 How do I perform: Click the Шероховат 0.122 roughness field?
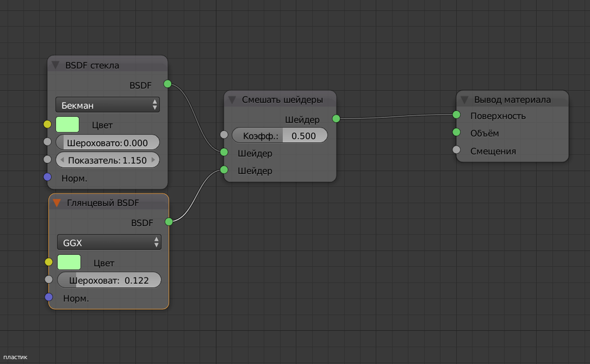tap(109, 281)
